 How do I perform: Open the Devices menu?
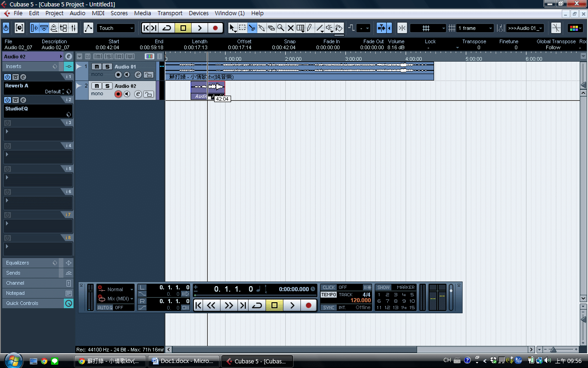tap(198, 13)
